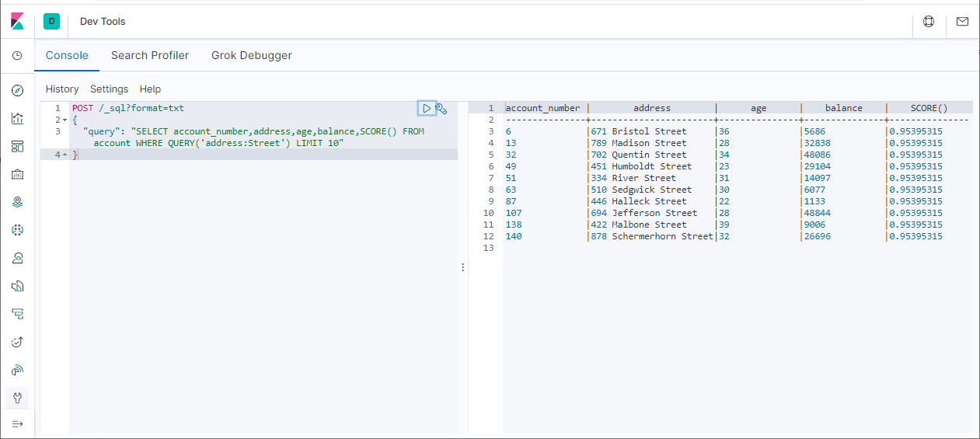Click the Dev Tools breadcrumb
The height and width of the screenshot is (439, 980).
point(103,22)
